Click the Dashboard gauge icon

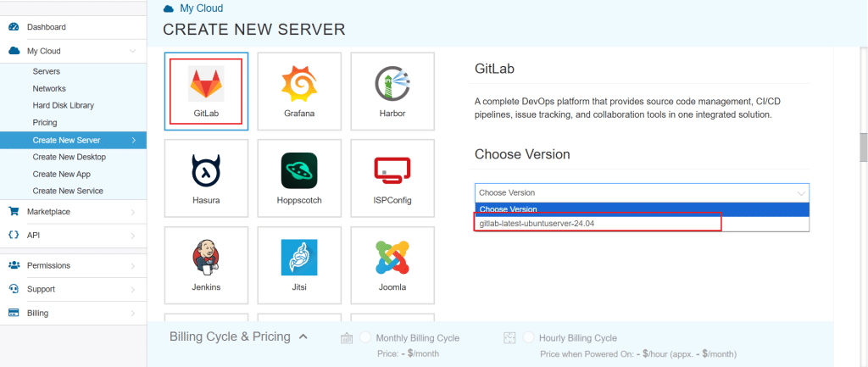click(14, 26)
